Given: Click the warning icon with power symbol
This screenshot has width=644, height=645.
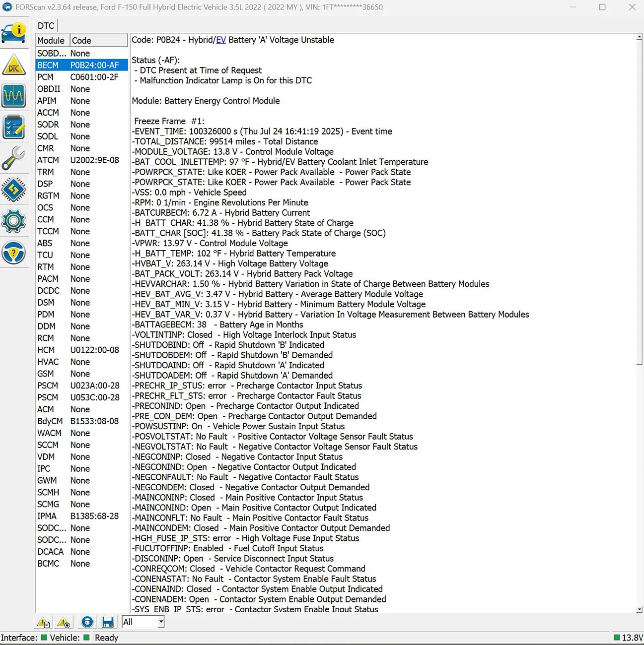Looking at the screenshot, I should click(x=64, y=622).
